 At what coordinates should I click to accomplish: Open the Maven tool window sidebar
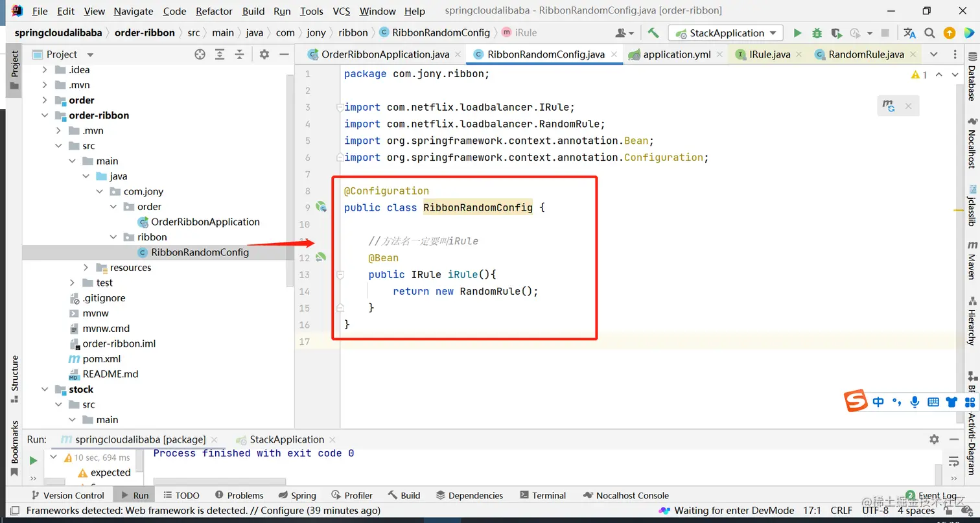click(x=972, y=259)
